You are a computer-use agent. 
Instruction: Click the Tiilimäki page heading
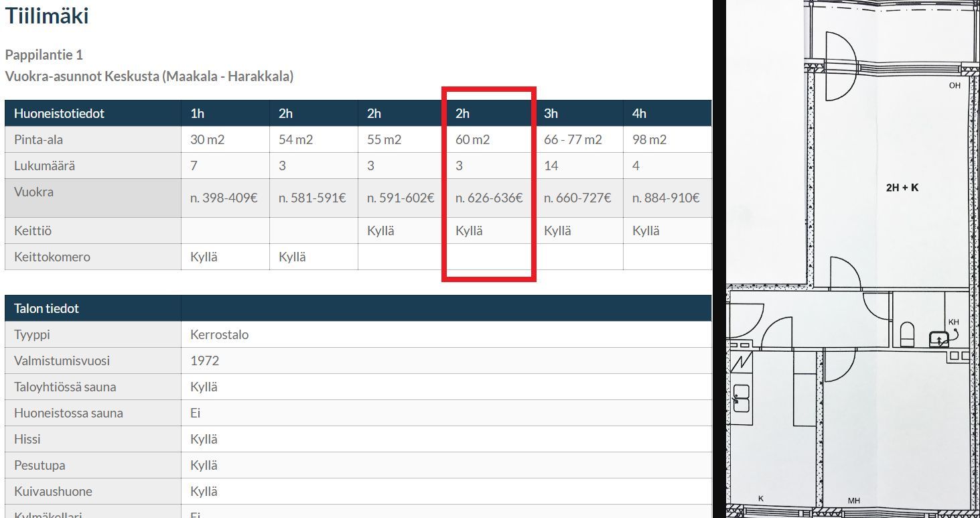[47, 16]
